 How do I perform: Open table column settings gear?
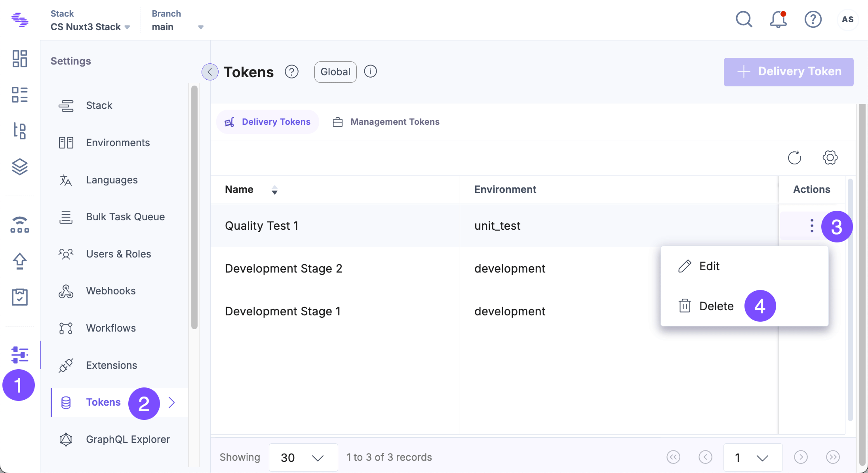[x=830, y=157]
